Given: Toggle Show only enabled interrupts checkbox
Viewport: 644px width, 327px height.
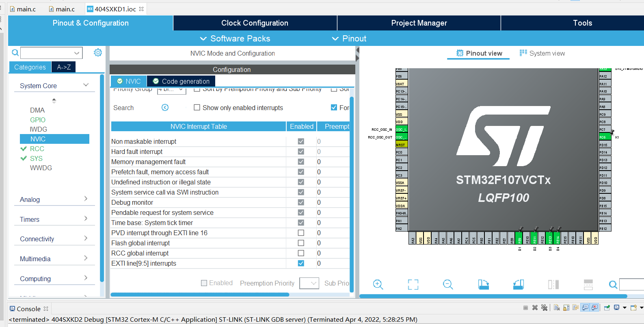Looking at the screenshot, I should 197,108.
